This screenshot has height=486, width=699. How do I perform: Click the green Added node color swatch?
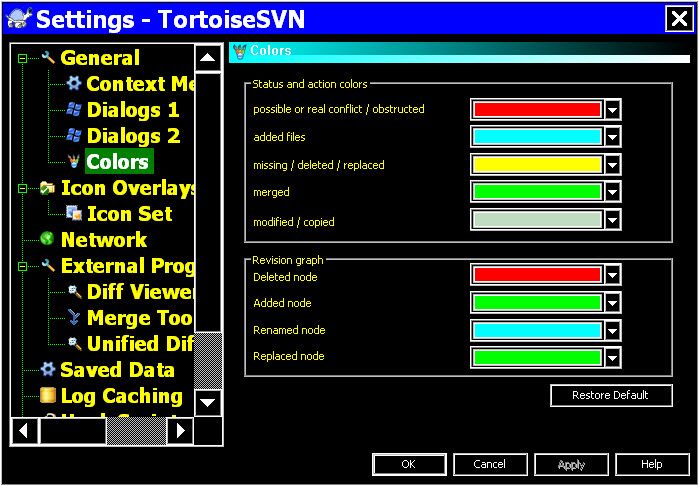tap(537, 303)
